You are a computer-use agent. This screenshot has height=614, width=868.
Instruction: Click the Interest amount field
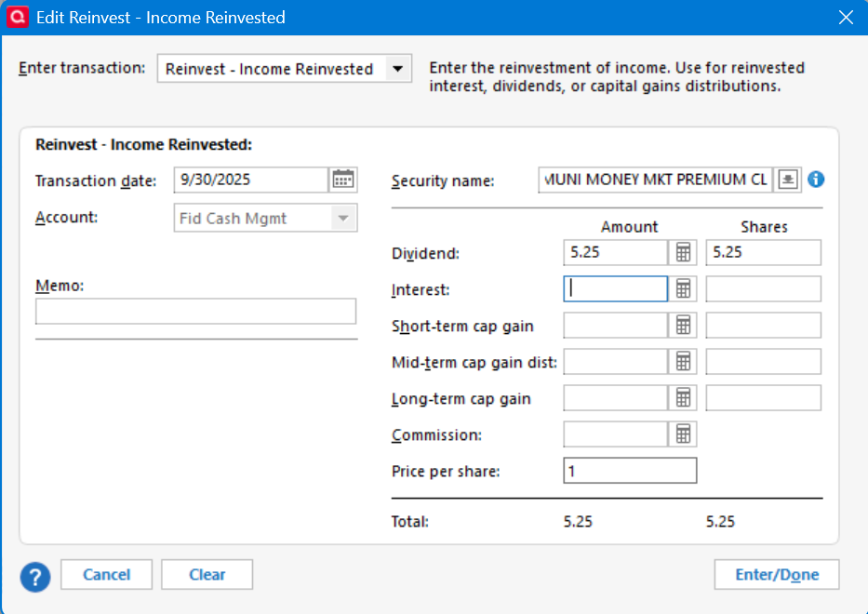tap(616, 289)
